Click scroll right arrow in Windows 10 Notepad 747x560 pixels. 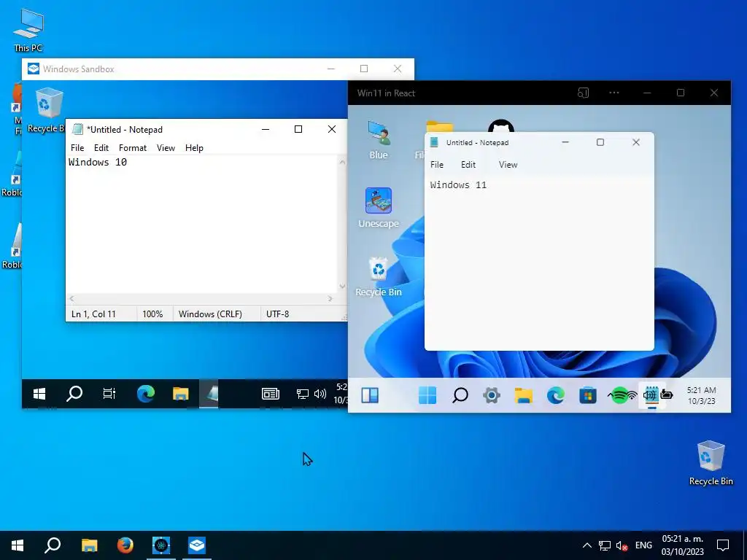click(330, 298)
